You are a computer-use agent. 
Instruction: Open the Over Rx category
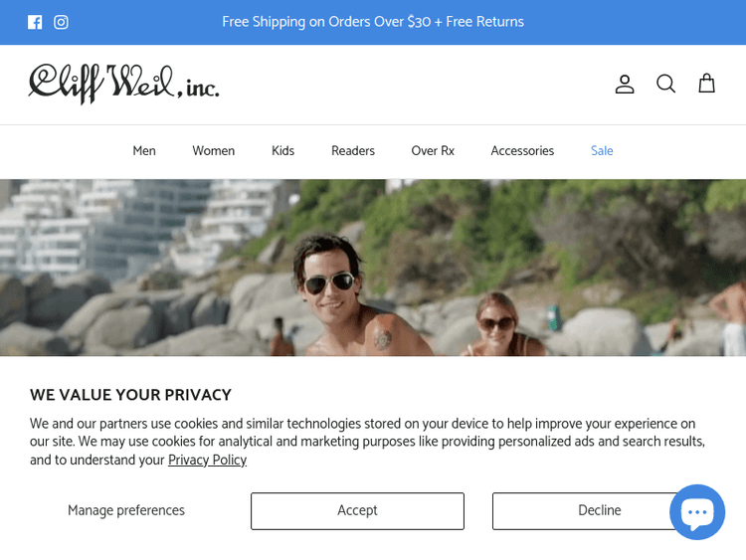pos(433,151)
